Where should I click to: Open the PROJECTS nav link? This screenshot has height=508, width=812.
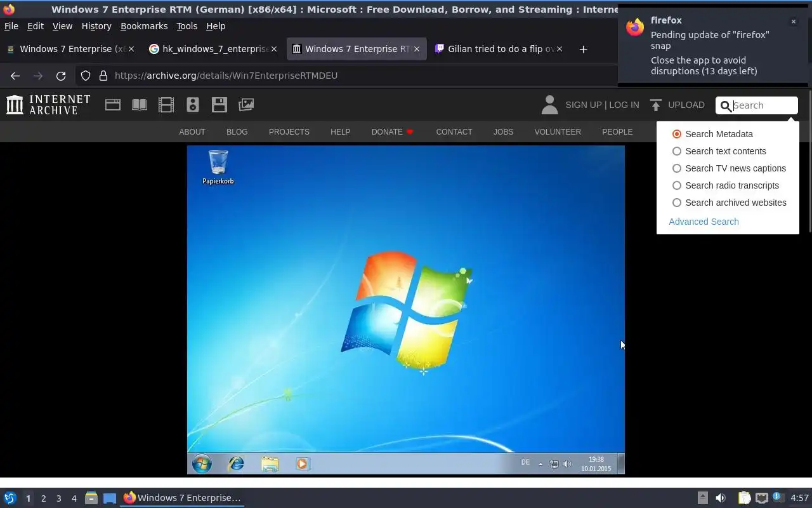(289, 132)
